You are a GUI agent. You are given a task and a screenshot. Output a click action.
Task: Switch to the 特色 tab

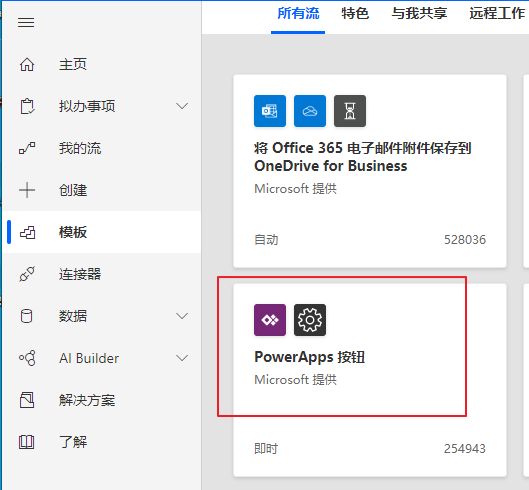355,13
